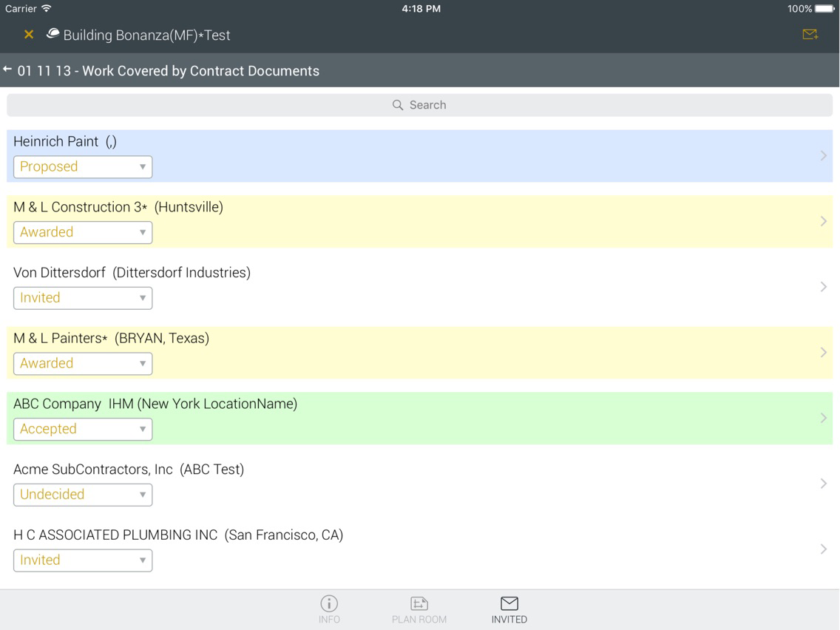840x630 pixels.
Task: Open M & L Painters details chevron
Action: [824, 353]
